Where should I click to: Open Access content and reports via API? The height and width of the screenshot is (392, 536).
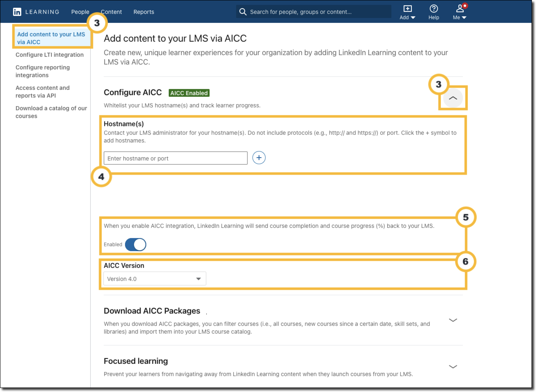(42, 92)
